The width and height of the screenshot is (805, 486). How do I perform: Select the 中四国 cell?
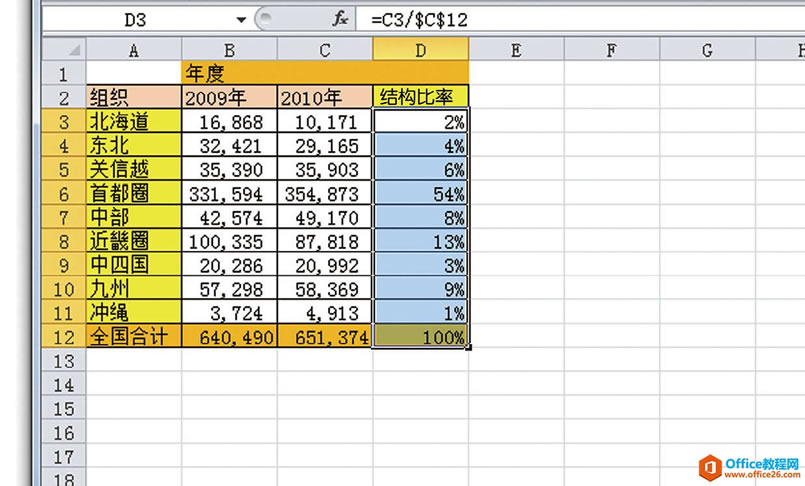(x=133, y=265)
